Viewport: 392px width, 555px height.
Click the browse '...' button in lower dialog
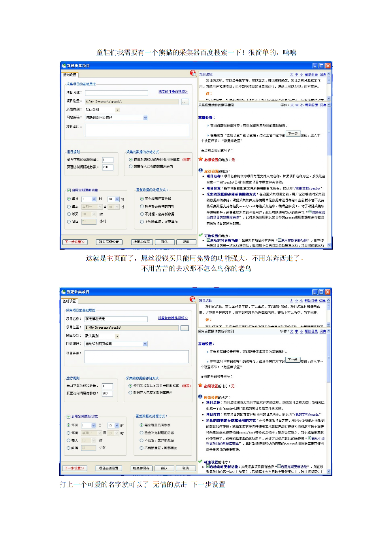[x=185, y=328]
